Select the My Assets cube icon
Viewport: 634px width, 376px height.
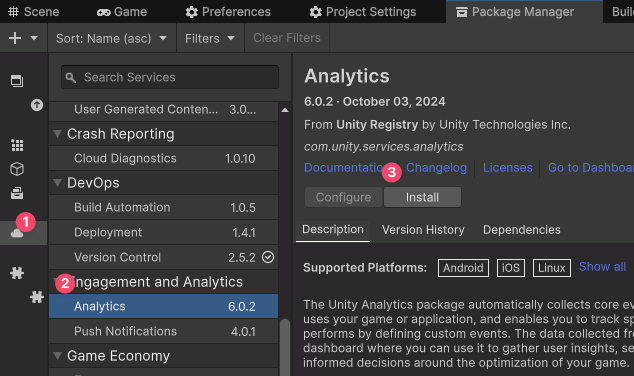[17, 169]
